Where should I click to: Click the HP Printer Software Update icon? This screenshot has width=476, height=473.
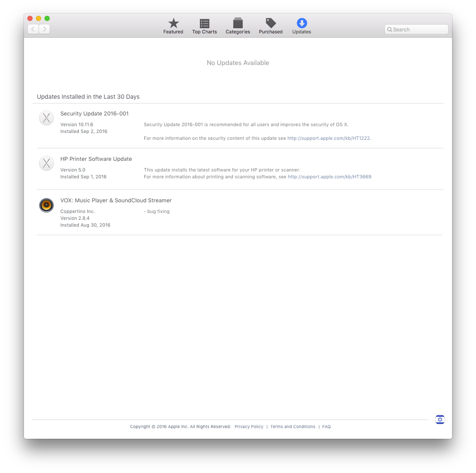47,163
